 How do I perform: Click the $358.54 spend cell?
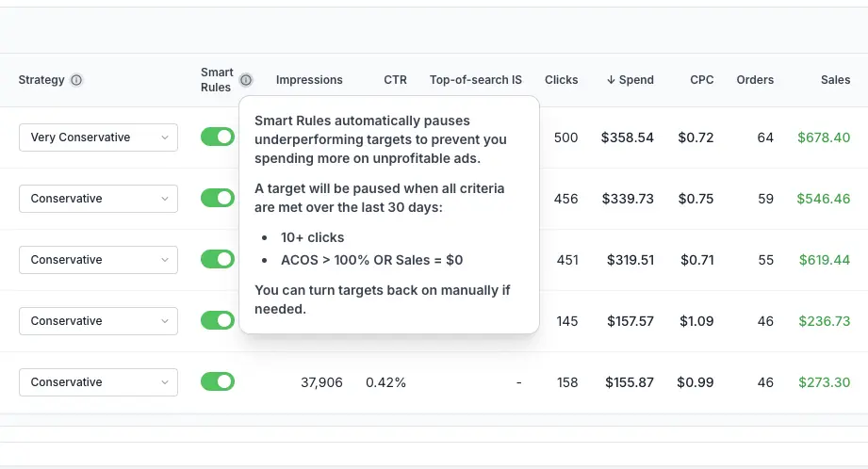coord(627,137)
